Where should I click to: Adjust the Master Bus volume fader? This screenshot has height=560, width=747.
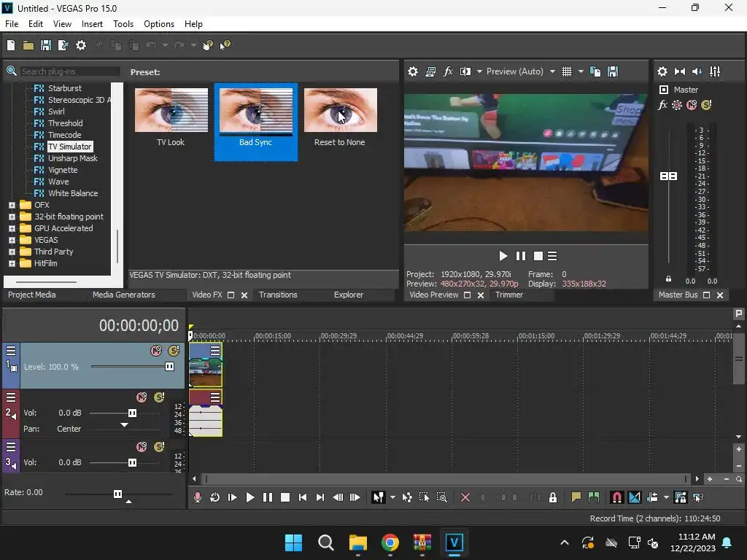click(x=668, y=176)
